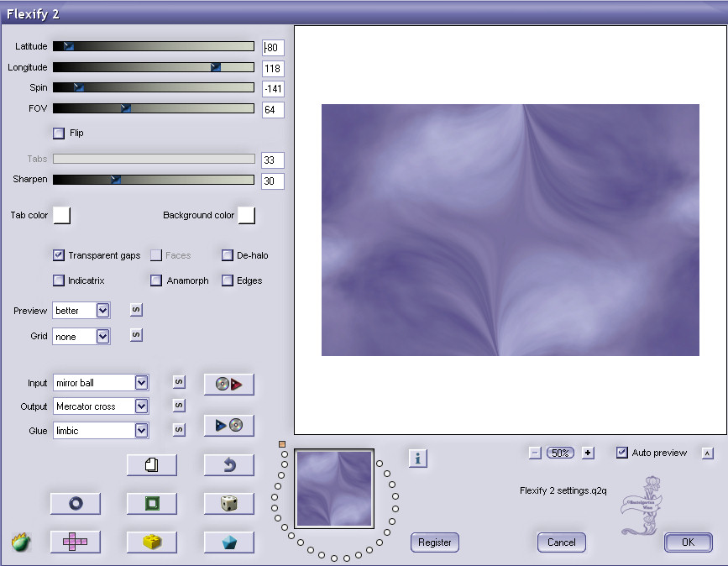
Task: Check the Edges option
Action: click(228, 280)
